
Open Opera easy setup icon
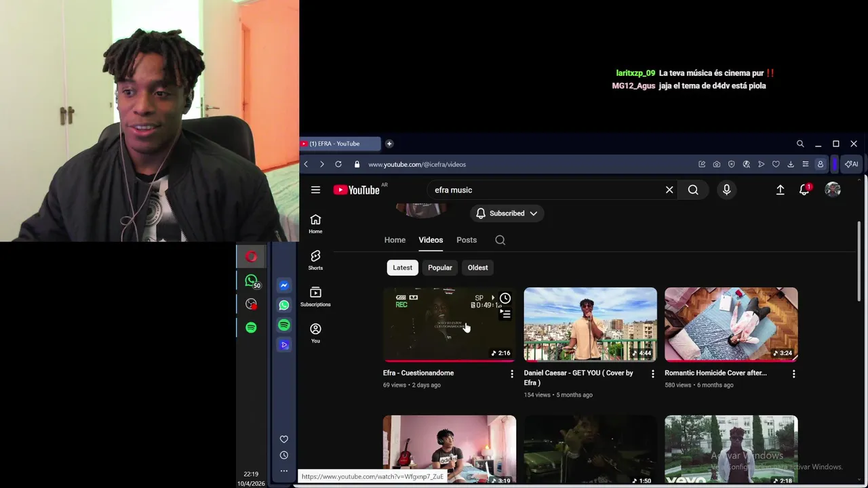coord(805,164)
